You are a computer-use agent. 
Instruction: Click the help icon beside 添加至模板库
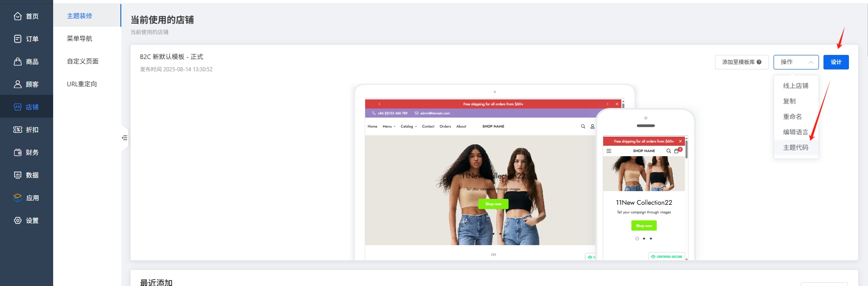(759, 62)
